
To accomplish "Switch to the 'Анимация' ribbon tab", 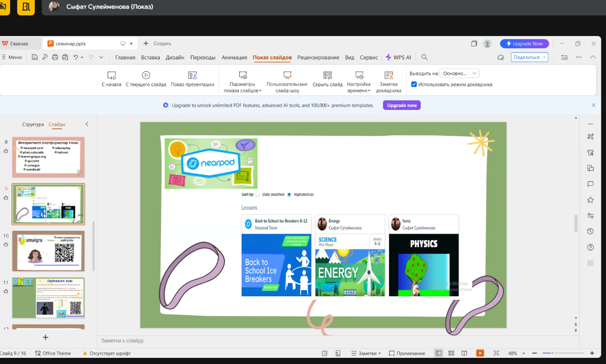I will (x=234, y=57).
